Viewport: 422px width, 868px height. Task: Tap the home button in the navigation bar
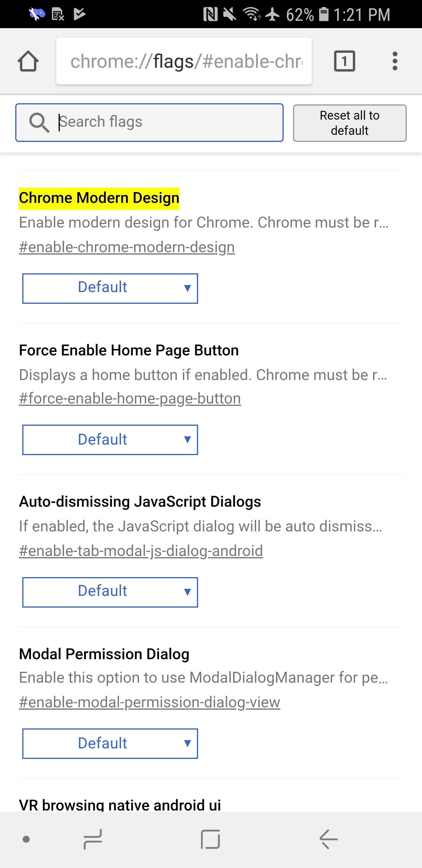pos(210,839)
